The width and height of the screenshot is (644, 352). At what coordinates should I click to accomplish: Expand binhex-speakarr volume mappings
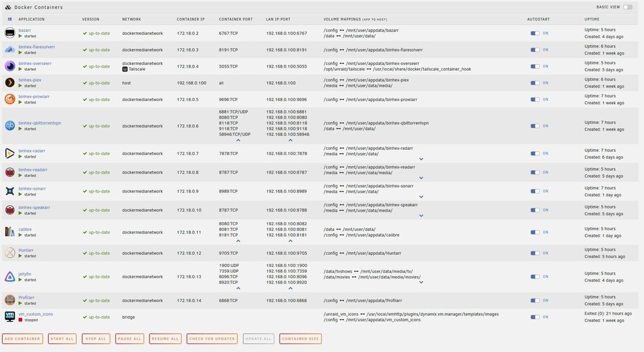pyautogui.click(x=421, y=216)
